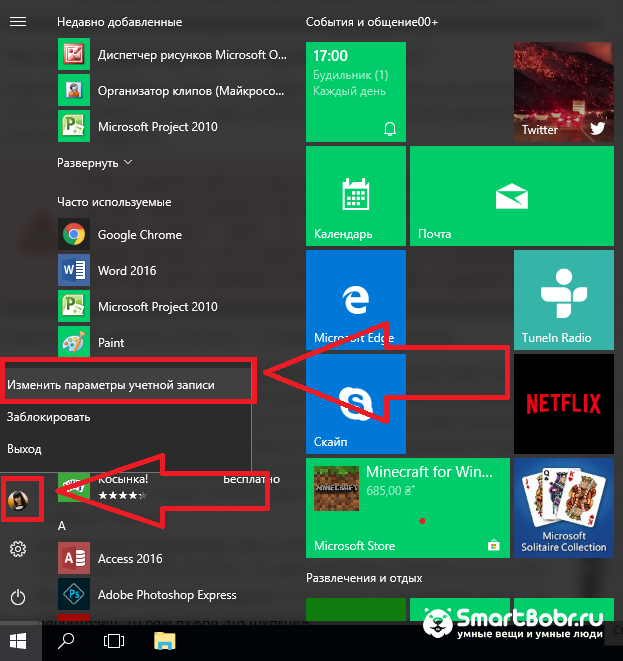Open the Minecraft Microsoft Store tile
Image resolution: width=623 pixels, height=661 pixels.
click(x=408, y=508)
